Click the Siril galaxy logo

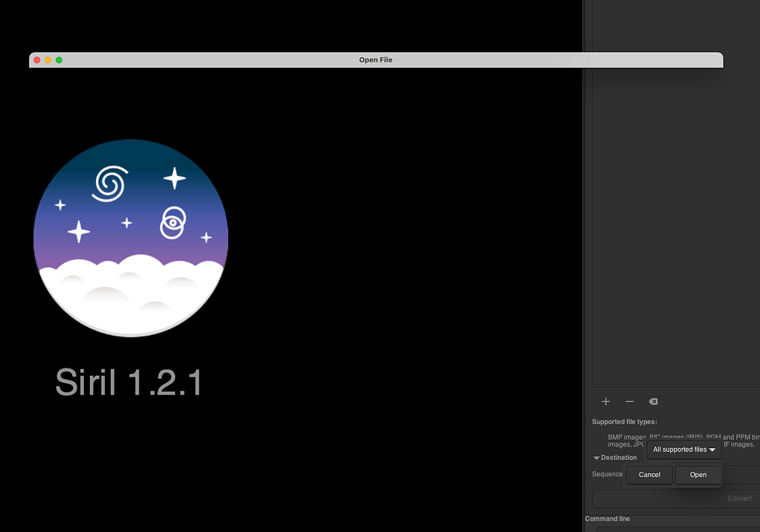131,236
